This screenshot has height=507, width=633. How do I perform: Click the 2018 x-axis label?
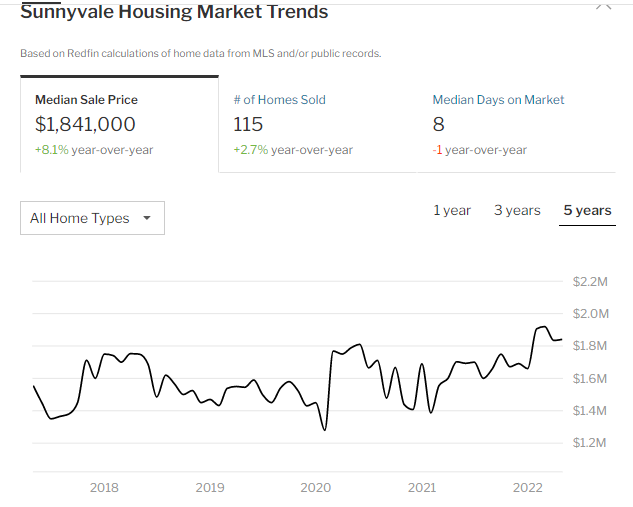click(104, 488)
